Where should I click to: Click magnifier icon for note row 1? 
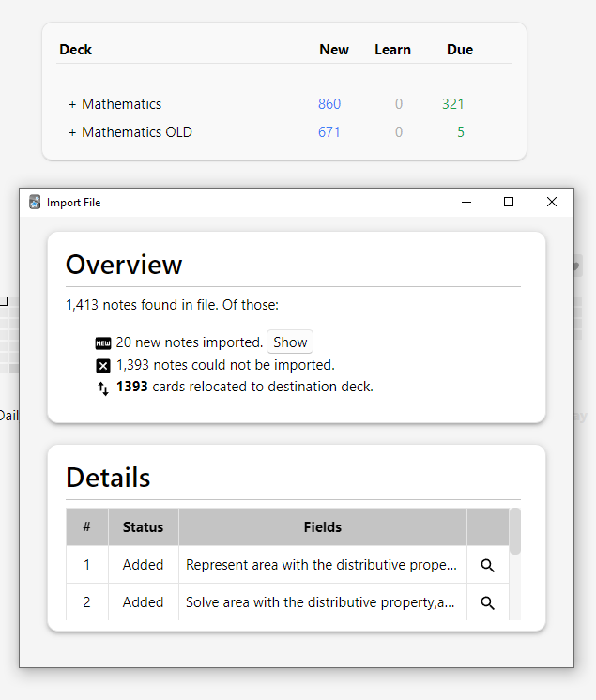click(x=487, y=565)
